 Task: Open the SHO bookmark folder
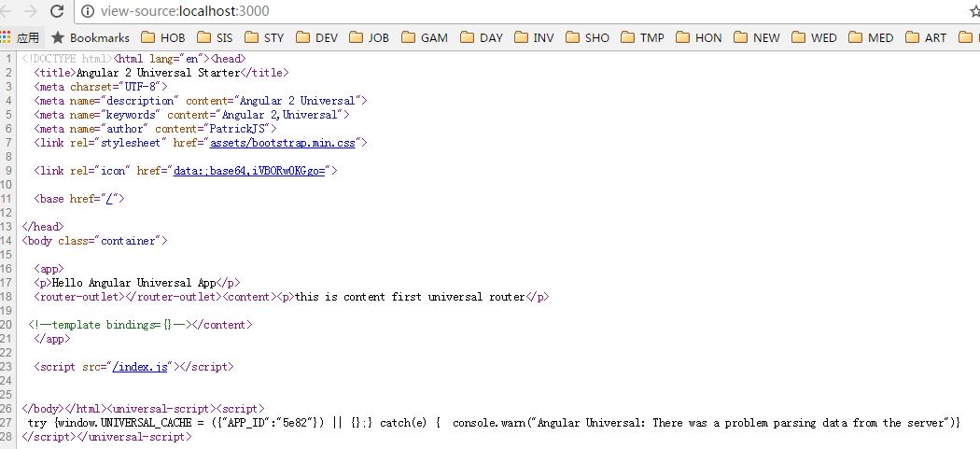coord(587,37)
